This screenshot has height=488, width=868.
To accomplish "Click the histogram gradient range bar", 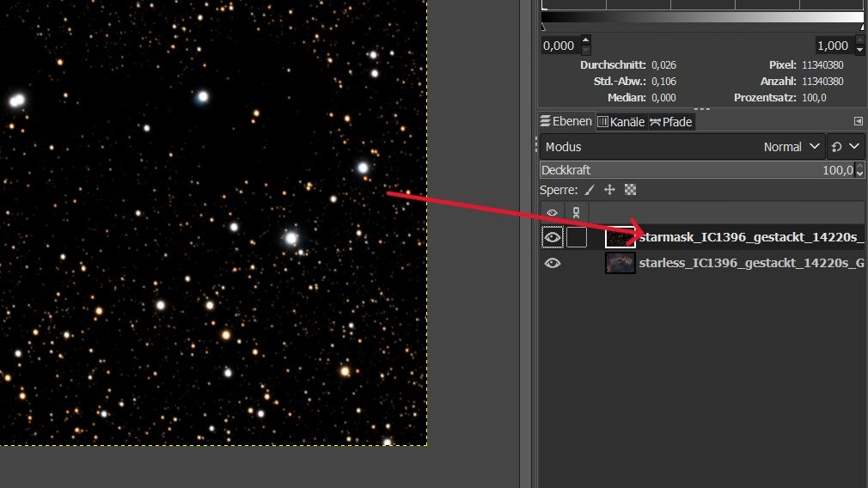I will pos(702,17).
